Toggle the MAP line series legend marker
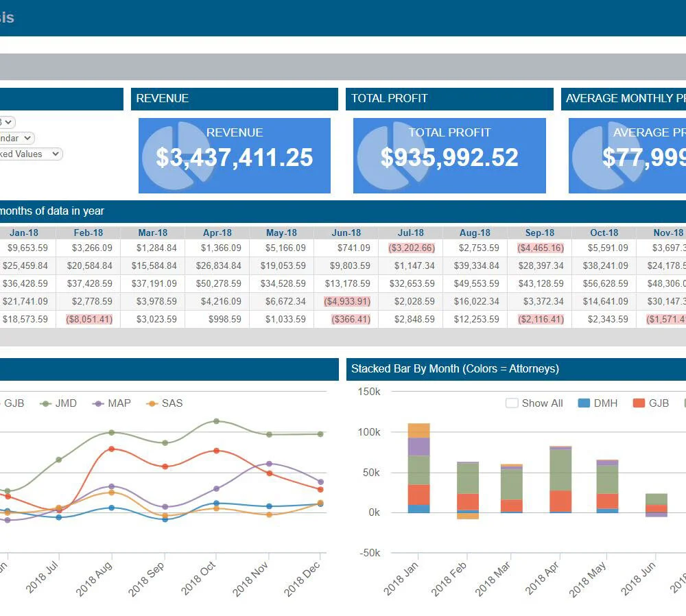The height and width of the screenshot is (616, 686). (98, 403)
